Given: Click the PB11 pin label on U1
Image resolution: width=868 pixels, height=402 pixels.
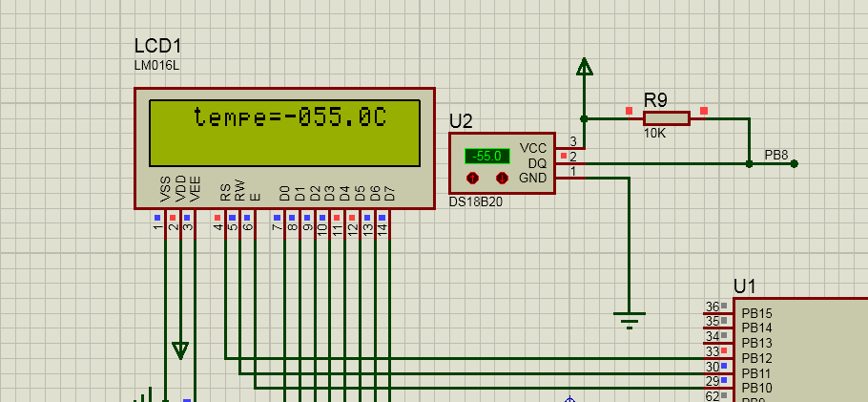Looking at the screenshot, I should click(x=756, y=373).
